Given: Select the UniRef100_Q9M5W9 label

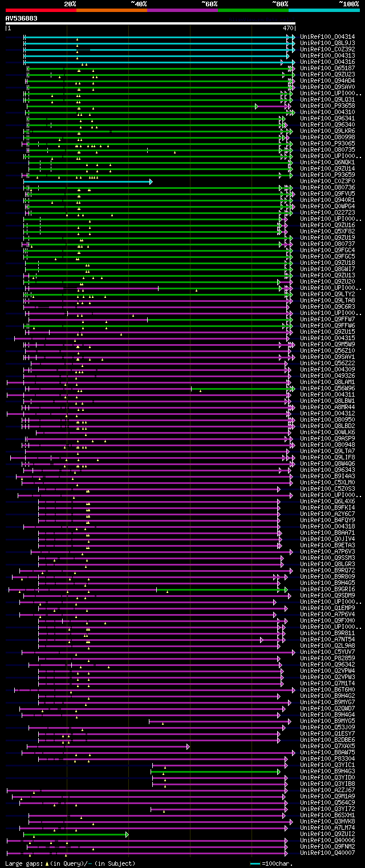Looking at the screenshot, I should (x=328, y=345).
